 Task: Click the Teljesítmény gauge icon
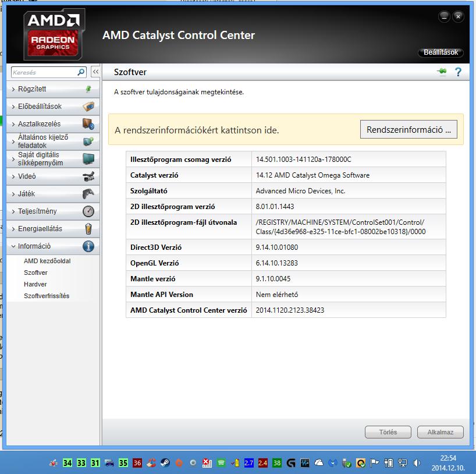(88, 211)
